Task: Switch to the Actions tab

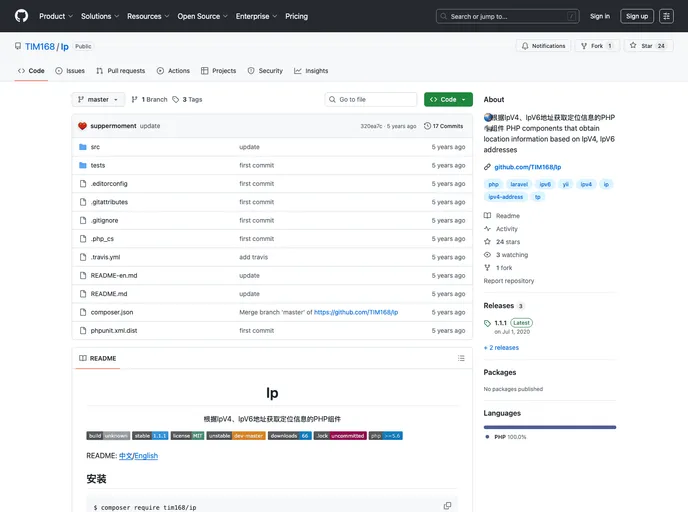Action: pos(173,71)
